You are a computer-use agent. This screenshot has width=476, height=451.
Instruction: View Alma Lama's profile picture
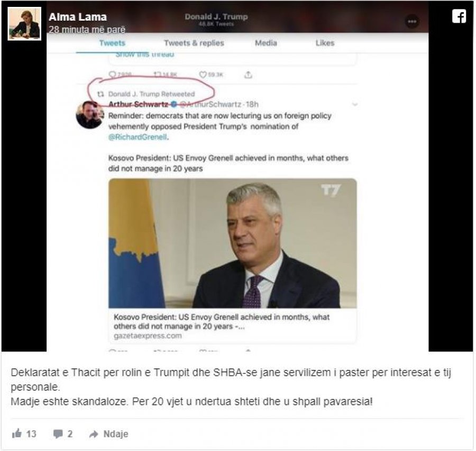(x=24, y=24)
